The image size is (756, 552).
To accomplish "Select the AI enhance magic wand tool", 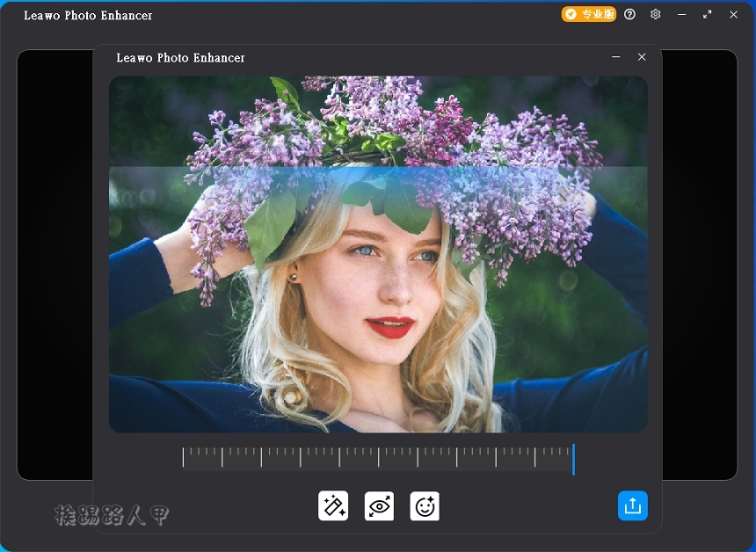I will click(x=333, y=505).
